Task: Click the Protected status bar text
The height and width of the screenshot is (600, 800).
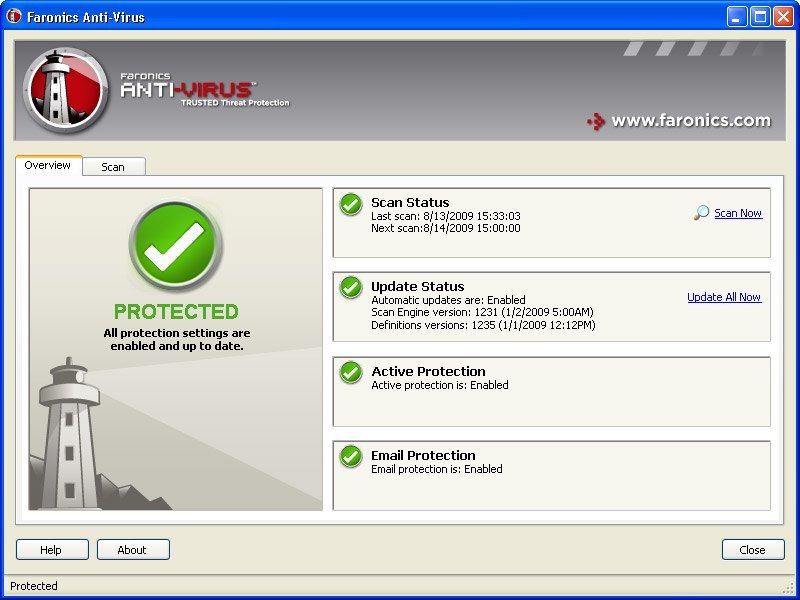Action: coord(33,586)
